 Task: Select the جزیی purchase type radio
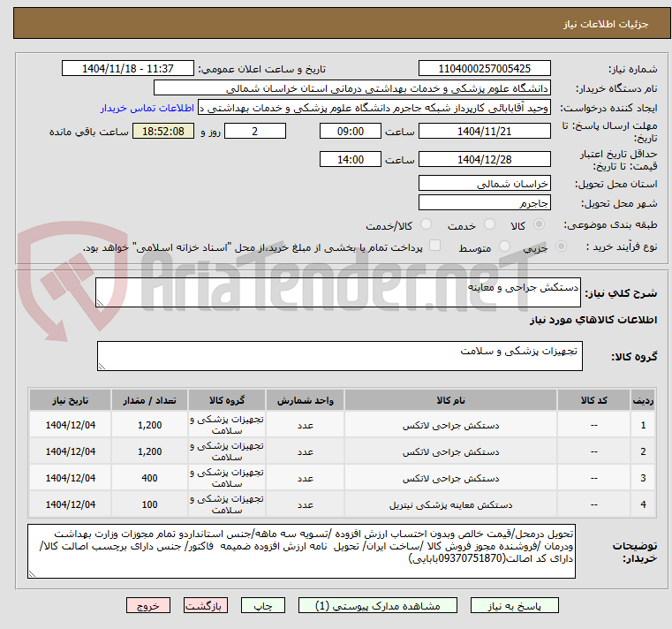(561, 246)
